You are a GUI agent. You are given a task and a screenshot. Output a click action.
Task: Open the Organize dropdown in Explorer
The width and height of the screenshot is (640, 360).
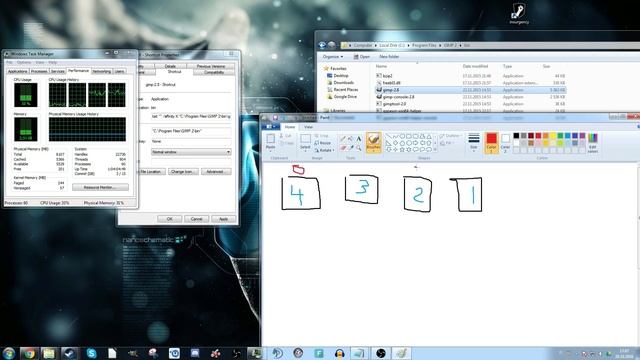(333, 57)
